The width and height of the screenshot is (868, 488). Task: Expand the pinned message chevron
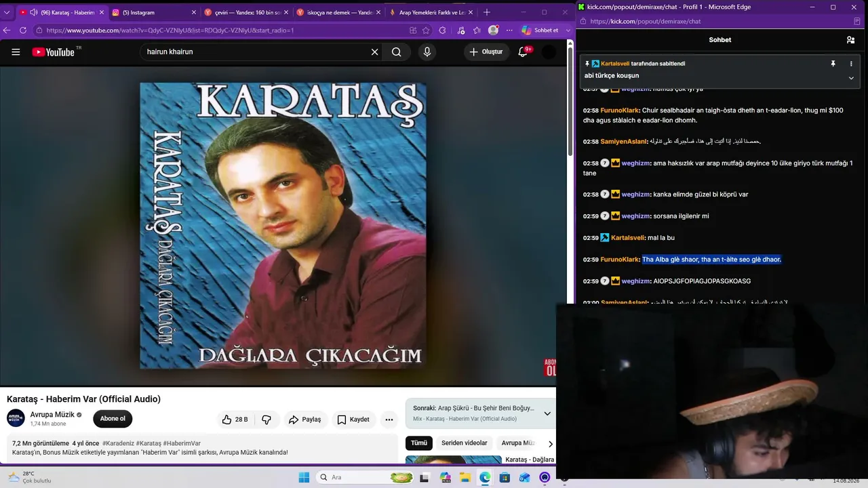click(x=851, y=78)
